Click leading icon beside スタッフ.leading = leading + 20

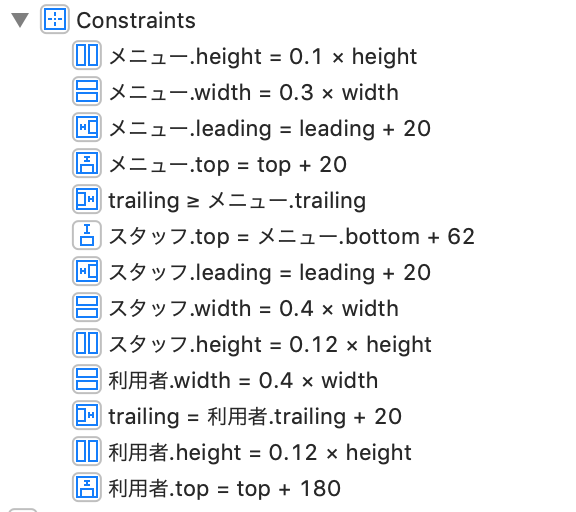(x=87, y=271)
